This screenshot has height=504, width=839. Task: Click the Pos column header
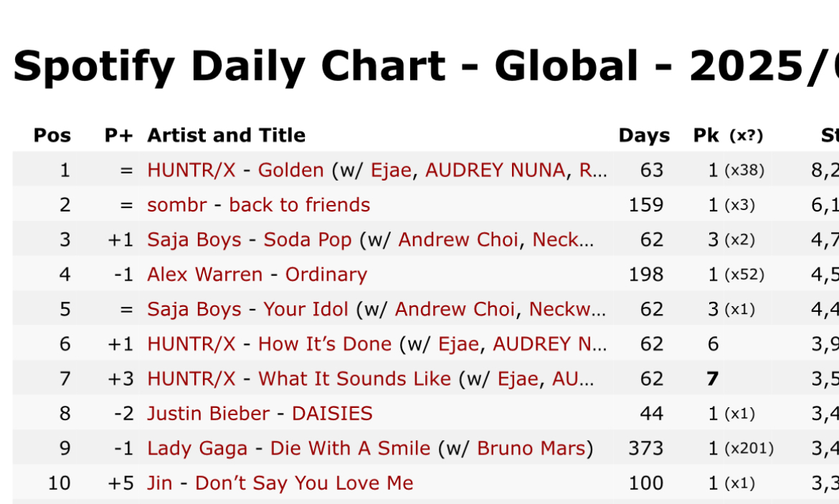52,135
